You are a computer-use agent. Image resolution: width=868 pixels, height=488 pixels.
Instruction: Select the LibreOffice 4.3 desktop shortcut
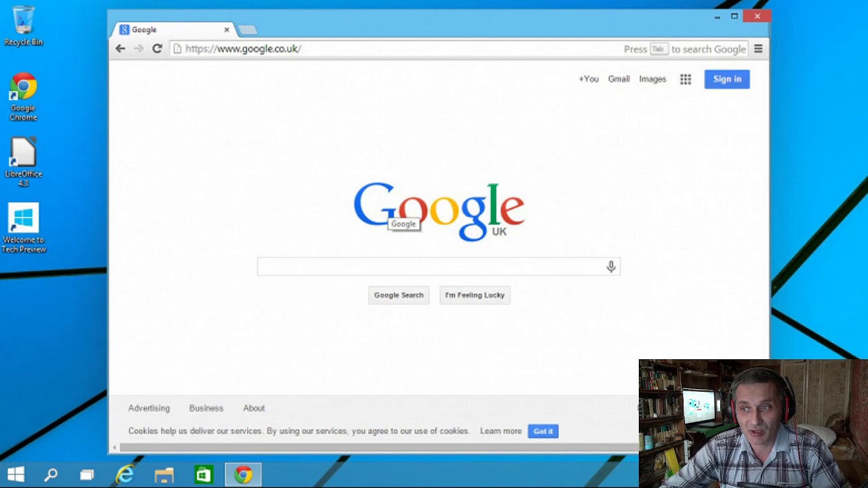(x=23, y=162)
